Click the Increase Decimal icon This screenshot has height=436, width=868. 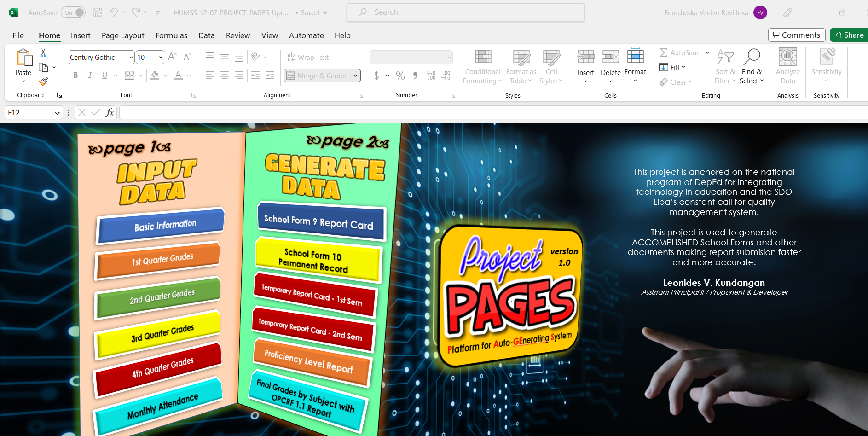431,76
